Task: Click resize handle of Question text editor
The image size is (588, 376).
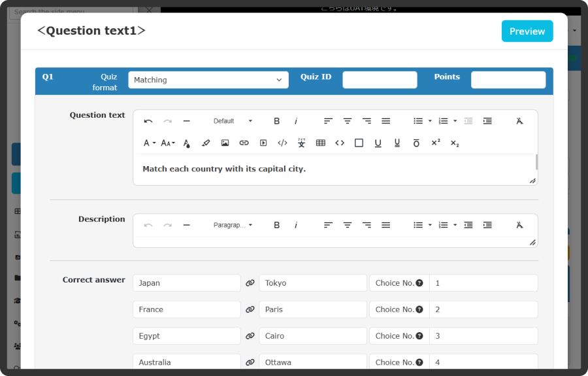Action: [x=532, y=181]
